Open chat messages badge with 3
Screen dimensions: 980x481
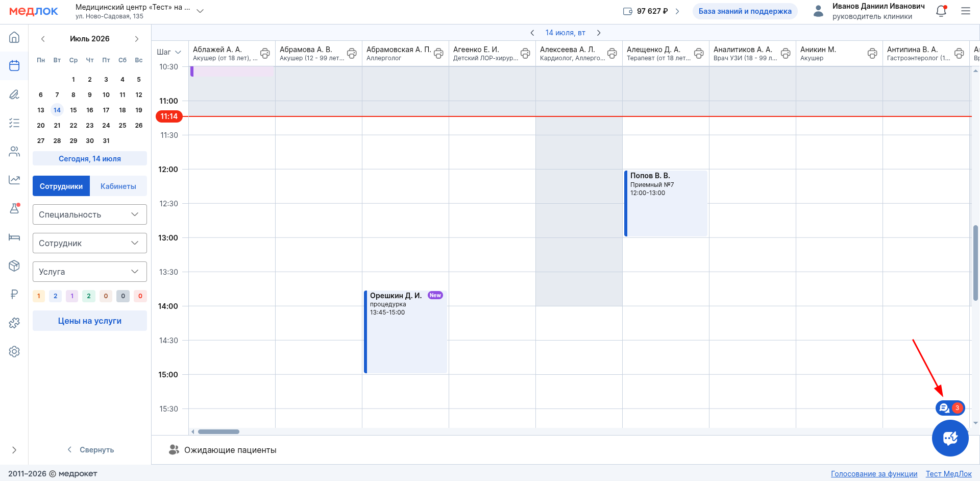click(950, 408)
